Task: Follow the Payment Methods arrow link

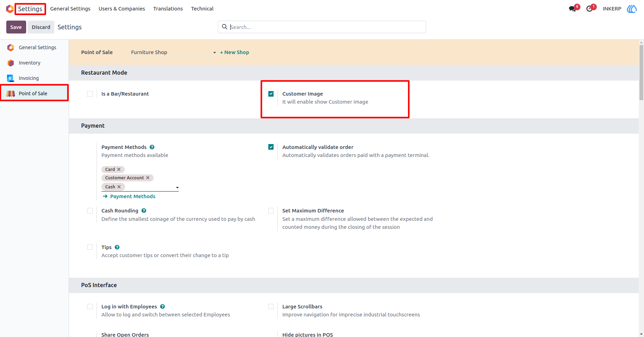Action: pos(129,196)
